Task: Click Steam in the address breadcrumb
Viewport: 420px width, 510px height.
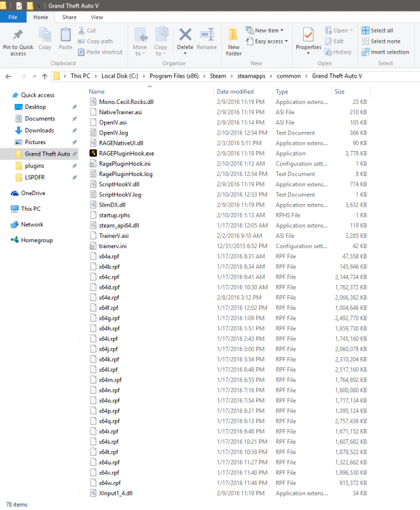Action: click(217, 76)
